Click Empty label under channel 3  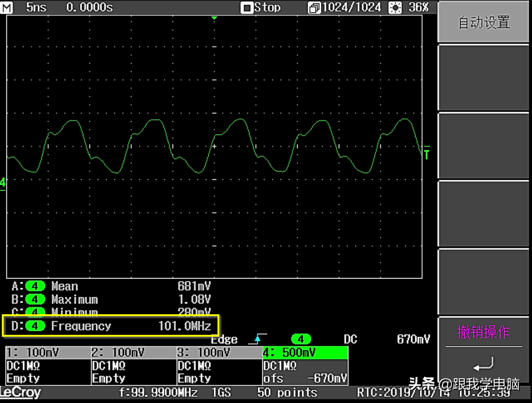(195, 378)
